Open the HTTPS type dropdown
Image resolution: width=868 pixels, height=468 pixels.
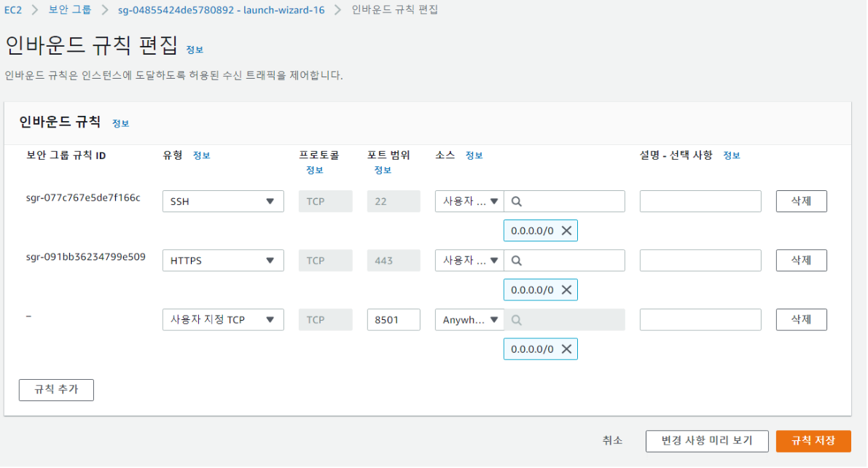tap(223, 261)
